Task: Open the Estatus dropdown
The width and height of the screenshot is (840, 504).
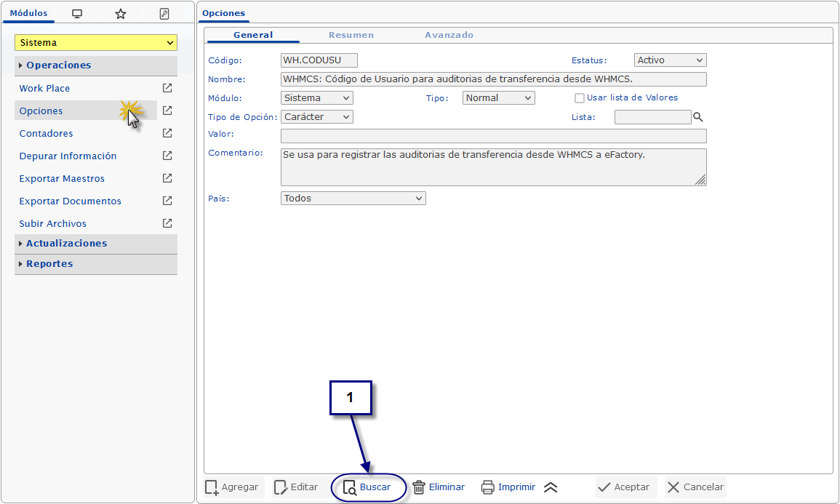Action: pos(670,60)
